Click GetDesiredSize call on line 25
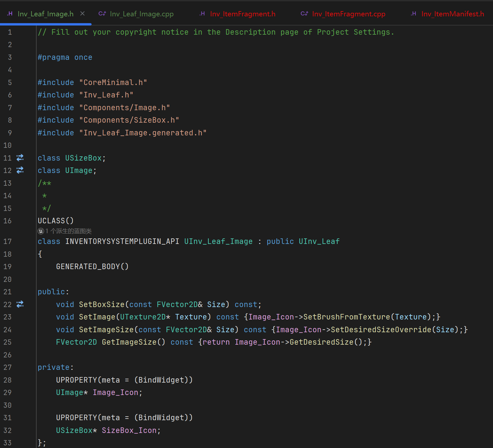Image resolution: width=493 pixels, height=448 pixels. click(x=322, y=342)
